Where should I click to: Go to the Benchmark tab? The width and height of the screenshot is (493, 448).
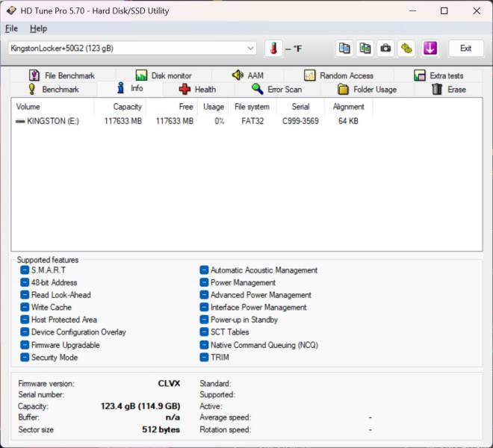(x=54, y=90)
